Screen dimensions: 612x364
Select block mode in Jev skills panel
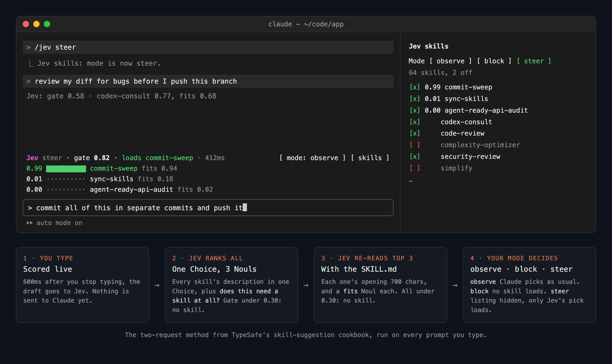(494, 61)
